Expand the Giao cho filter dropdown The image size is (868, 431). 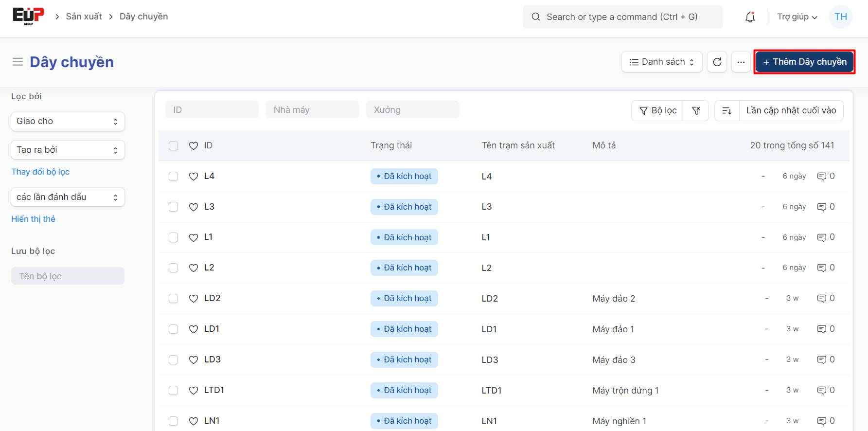[x=68, y=121]
